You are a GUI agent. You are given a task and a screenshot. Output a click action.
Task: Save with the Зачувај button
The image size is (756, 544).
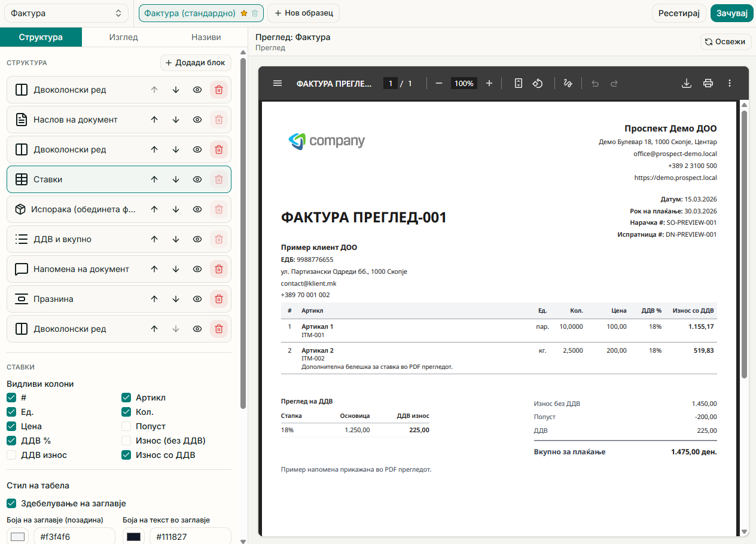732,13
